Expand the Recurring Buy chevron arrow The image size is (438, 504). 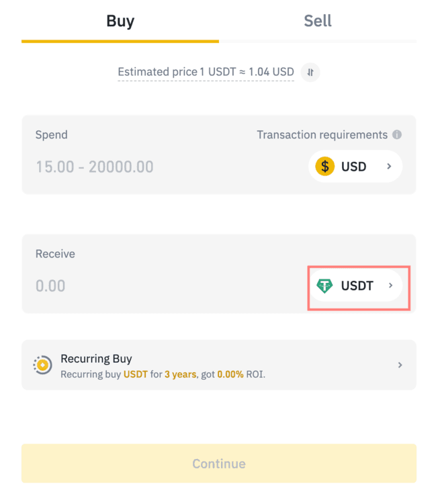(x=400, y=365)
